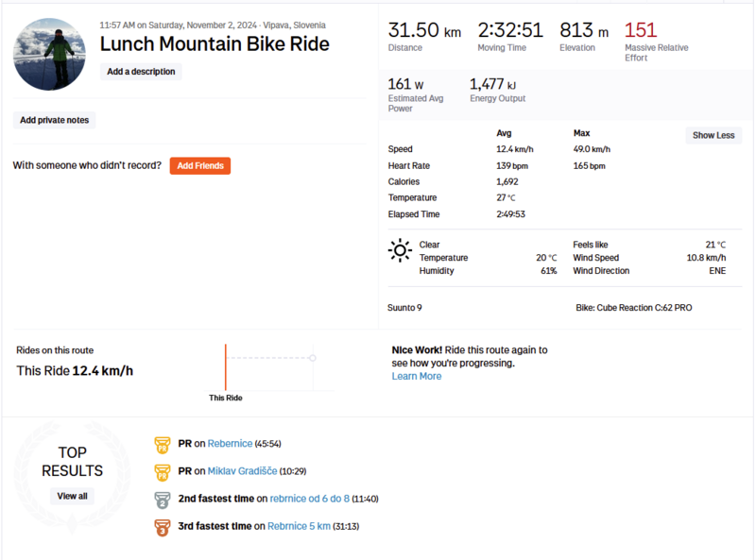The height and width of the screenshot is (560, 756).
Task: Click the silver 2nd fastest time medal
Action: click(162, 499)
